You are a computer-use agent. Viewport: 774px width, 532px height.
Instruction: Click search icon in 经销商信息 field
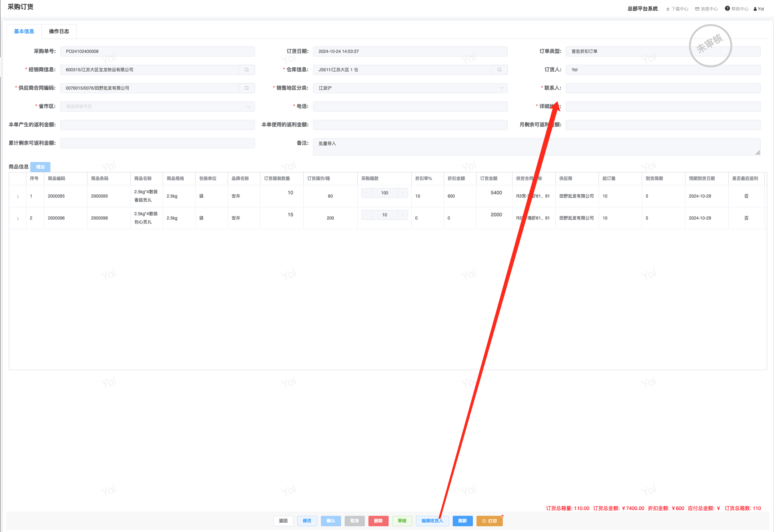tap(247, 70)
